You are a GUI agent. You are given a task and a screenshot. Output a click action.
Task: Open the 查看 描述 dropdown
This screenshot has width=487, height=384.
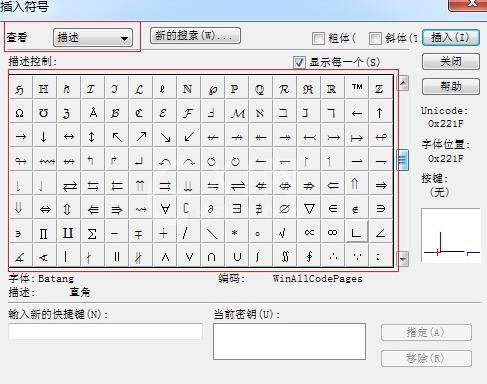[x=93, y=37]
